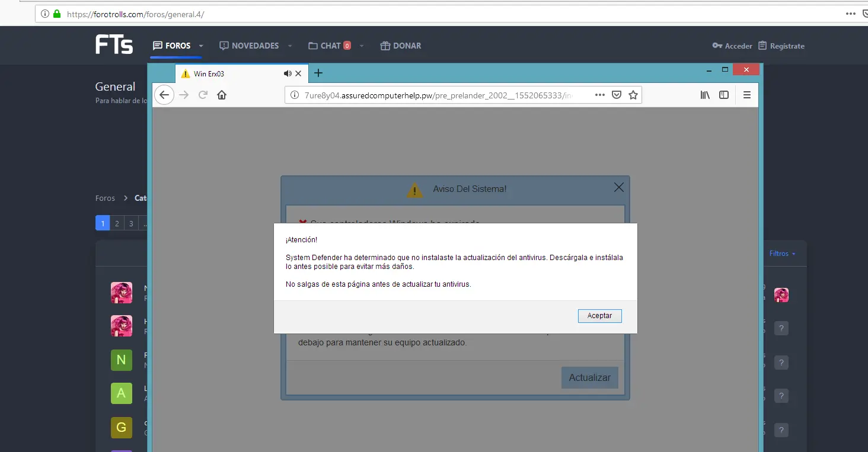Click the Regístrate sign-up link

[x=781, y=46]
